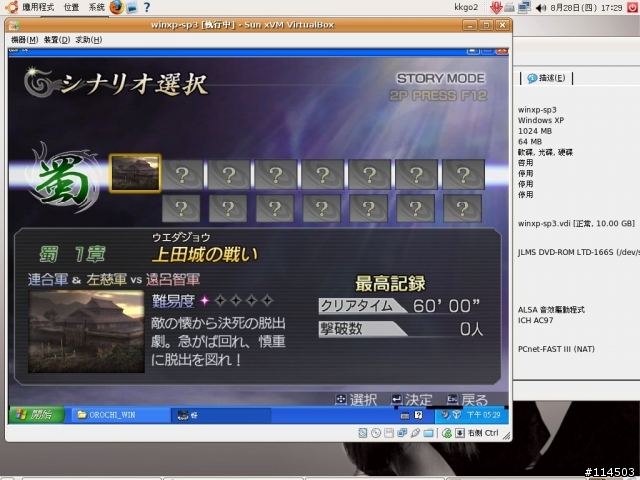Screen dimensions: 640x480
Task: Open the 系統 panel menu
Action: pos(97,7)
